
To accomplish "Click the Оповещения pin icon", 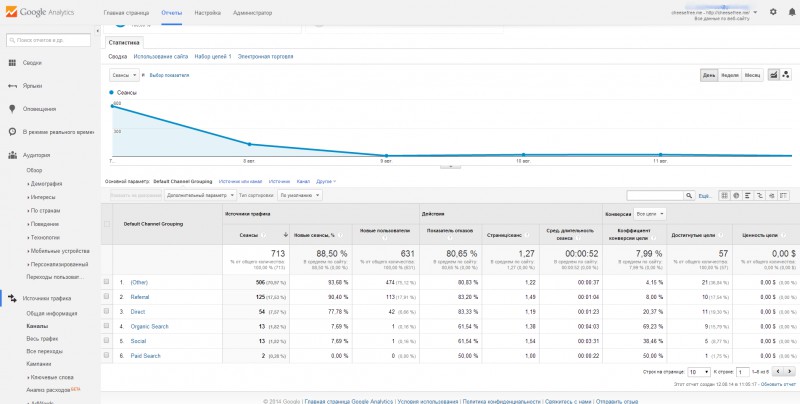I will click(12, 109).
